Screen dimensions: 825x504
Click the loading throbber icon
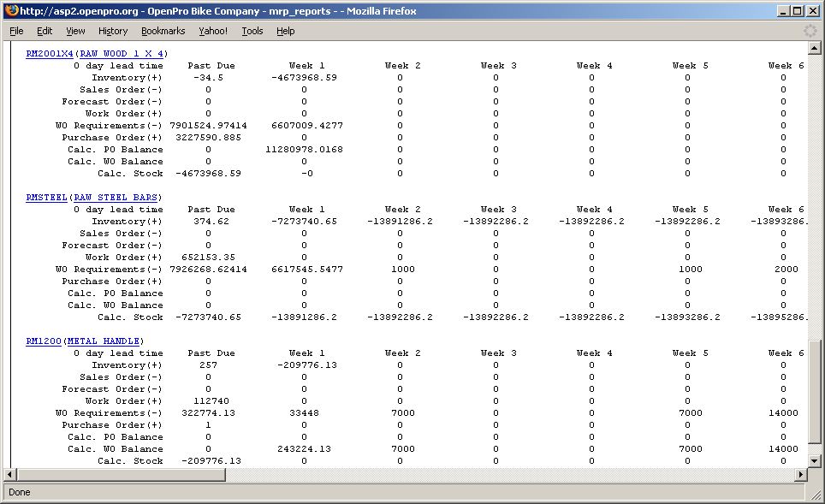[x=810, y=31]
